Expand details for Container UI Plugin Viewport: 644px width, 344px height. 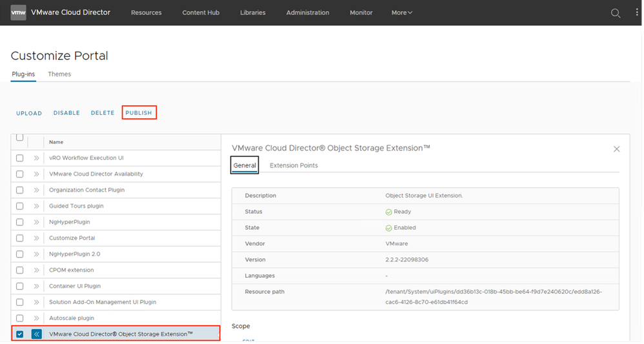[x=36, y=286]
